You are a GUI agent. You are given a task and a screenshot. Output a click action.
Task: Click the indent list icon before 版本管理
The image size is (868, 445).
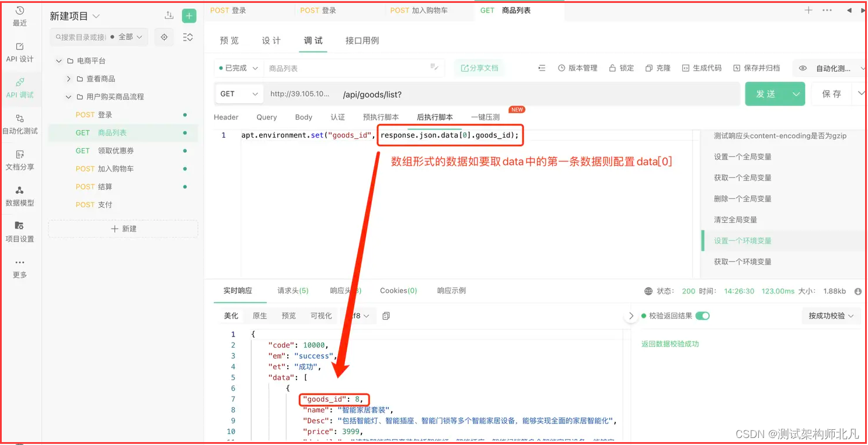tap(542, 68)
